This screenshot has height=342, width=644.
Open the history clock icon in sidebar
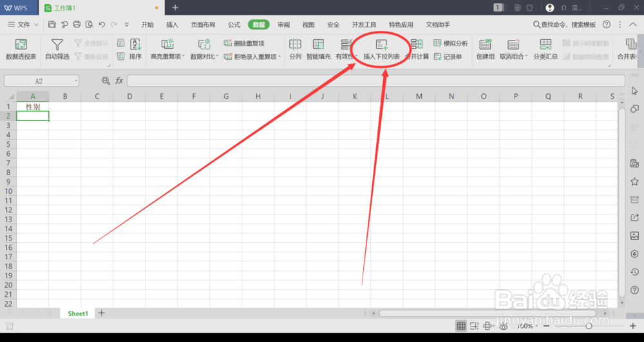pos(634,272)
